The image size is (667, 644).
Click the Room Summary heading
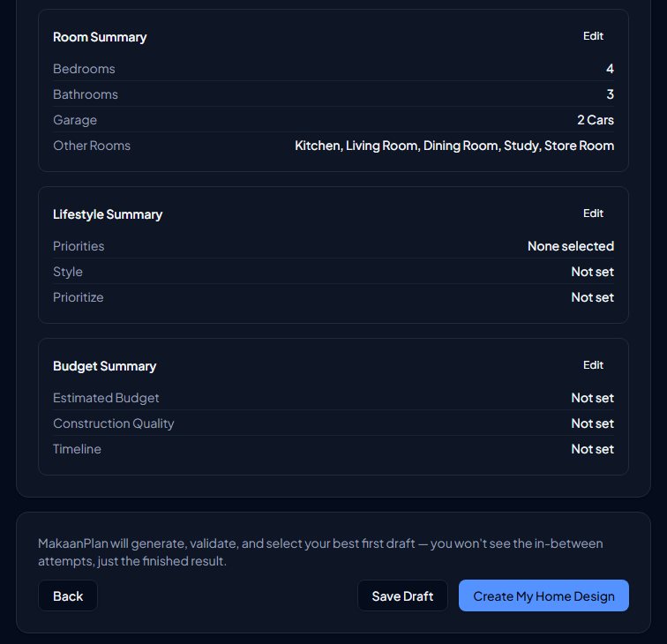pos(100,37)
